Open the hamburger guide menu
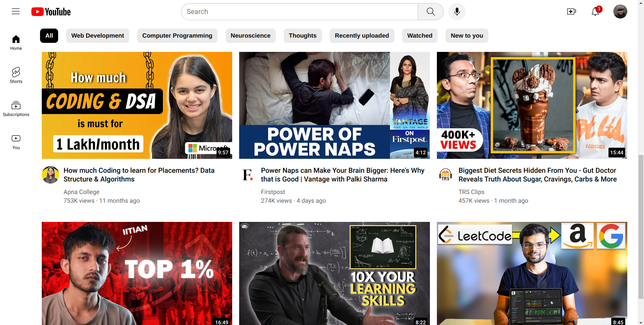 [x=16, y=11]
